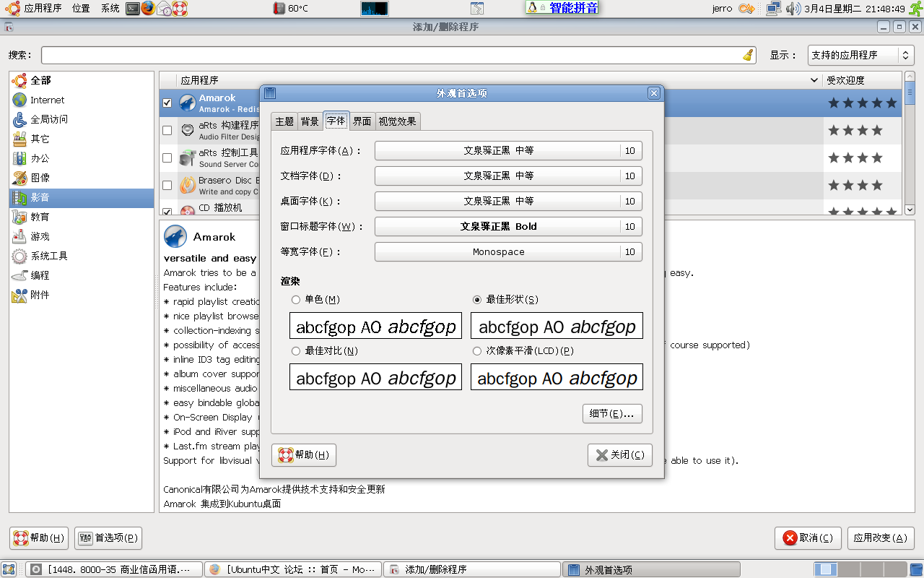Open the 文档字体 font chooser

tap(508, 176)
